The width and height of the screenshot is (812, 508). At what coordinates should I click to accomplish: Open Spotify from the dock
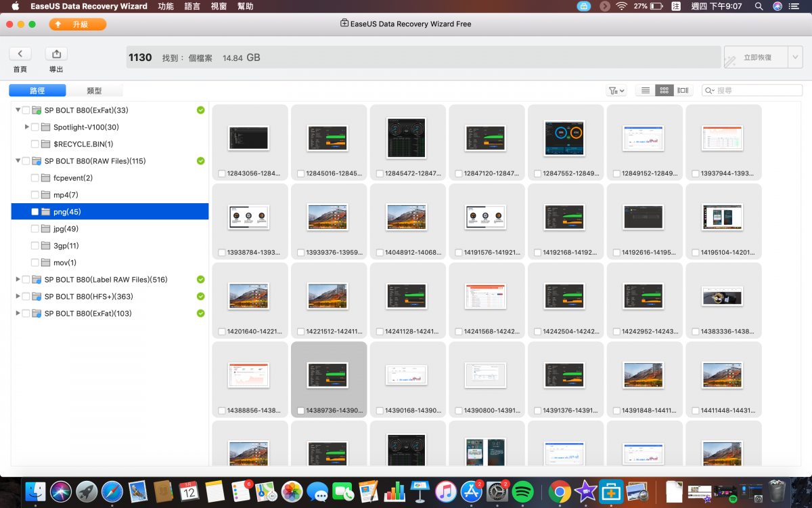coord(523,491)
